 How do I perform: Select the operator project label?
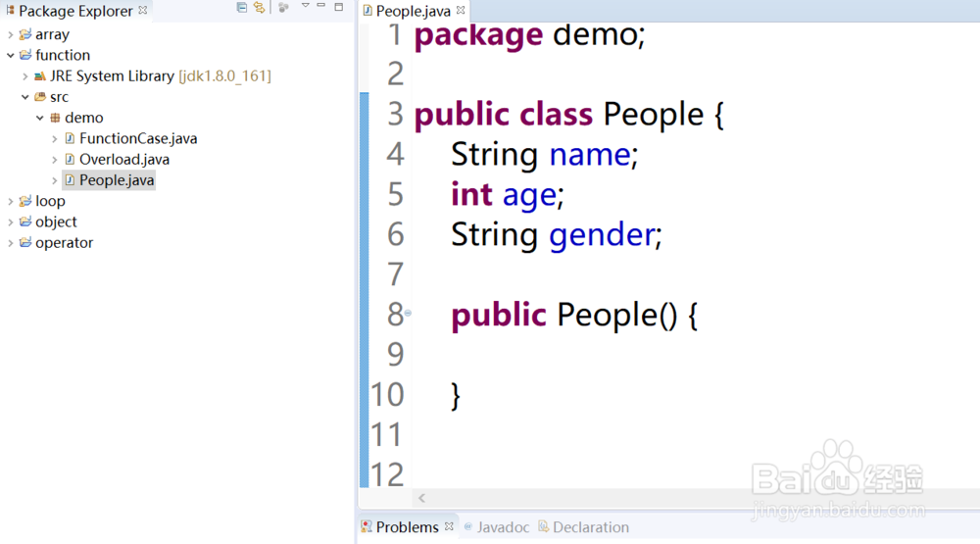(64, 243)
